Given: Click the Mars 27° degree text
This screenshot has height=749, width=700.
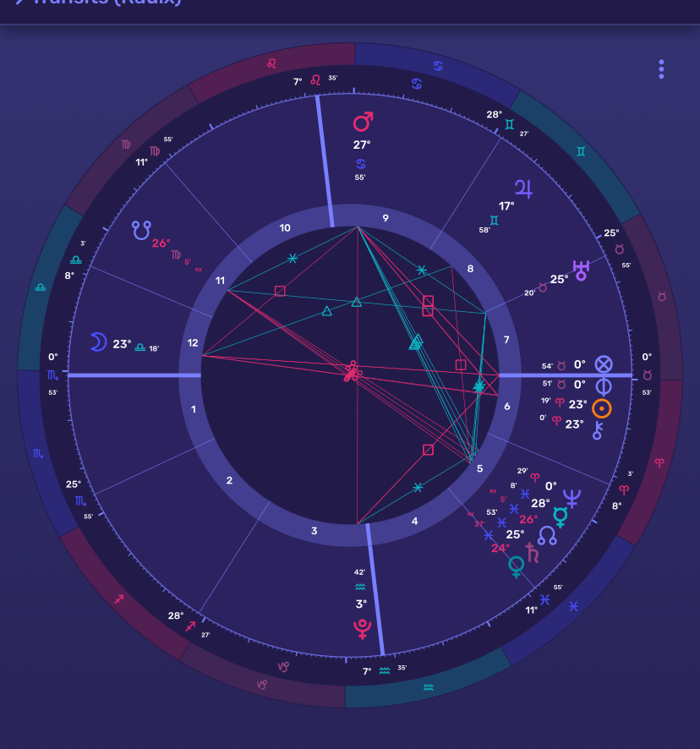Looking at the screenshot, I should [x=362, y=145].
